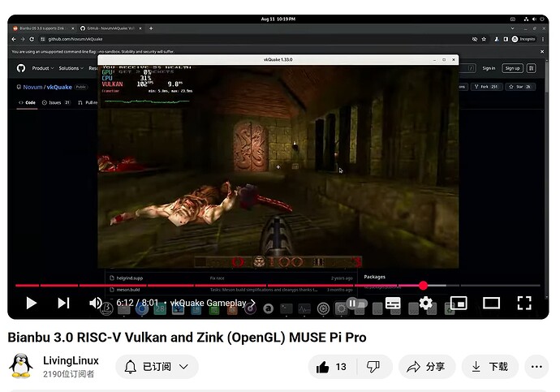Enable theater mode view
The height and width of the screenshot is (392, 560).
[491, 303]
